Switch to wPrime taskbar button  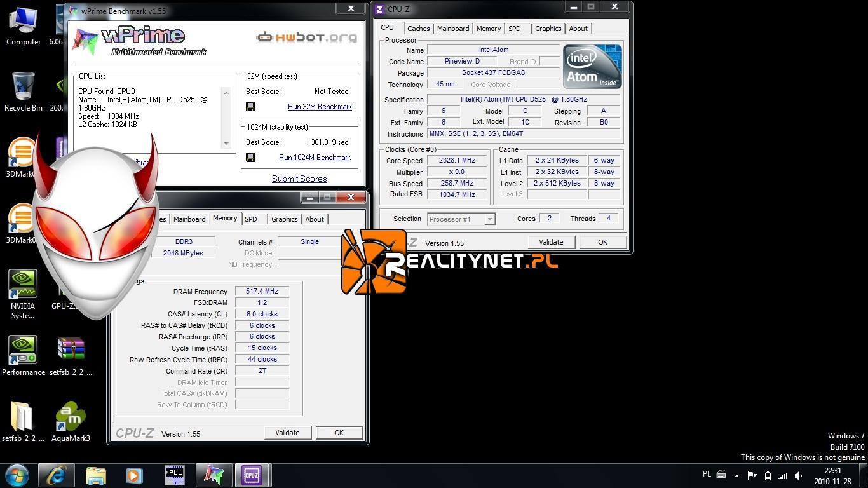coord(214,475)
